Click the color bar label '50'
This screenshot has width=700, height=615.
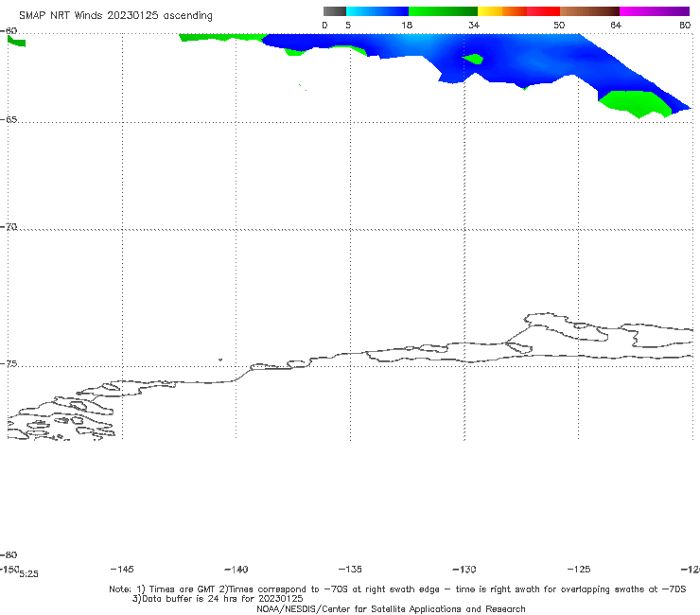[x=559, y=25]
